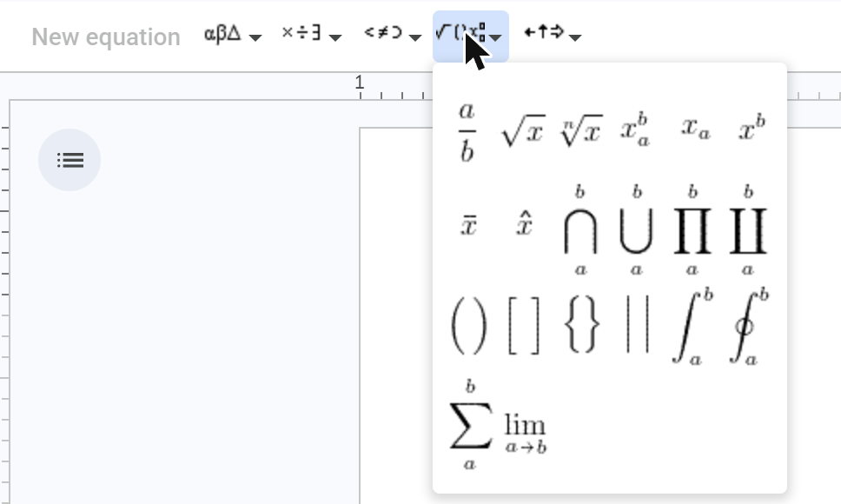Insert the x-hat symbol
The height and width of the screenshot is (504, 841).
click(524, 224)
